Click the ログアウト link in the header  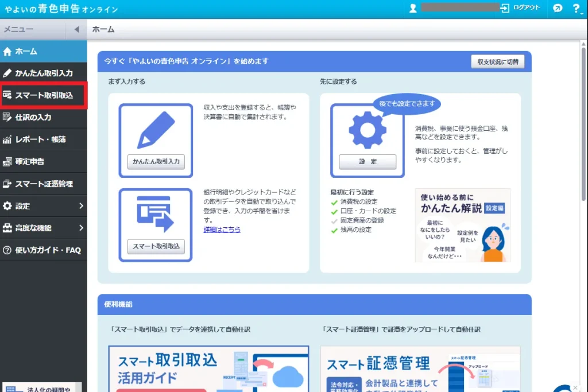[x=526, y=7]
